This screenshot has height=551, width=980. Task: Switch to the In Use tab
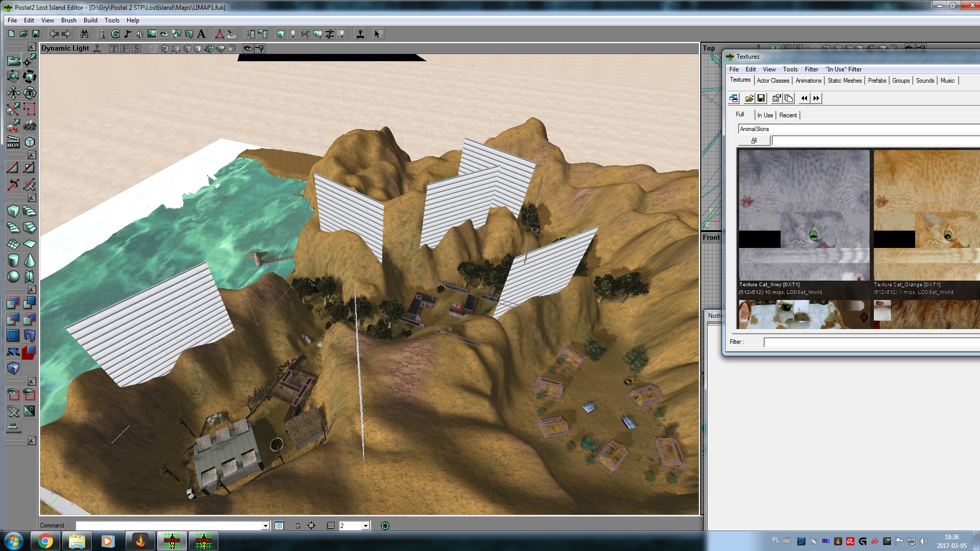765,115
